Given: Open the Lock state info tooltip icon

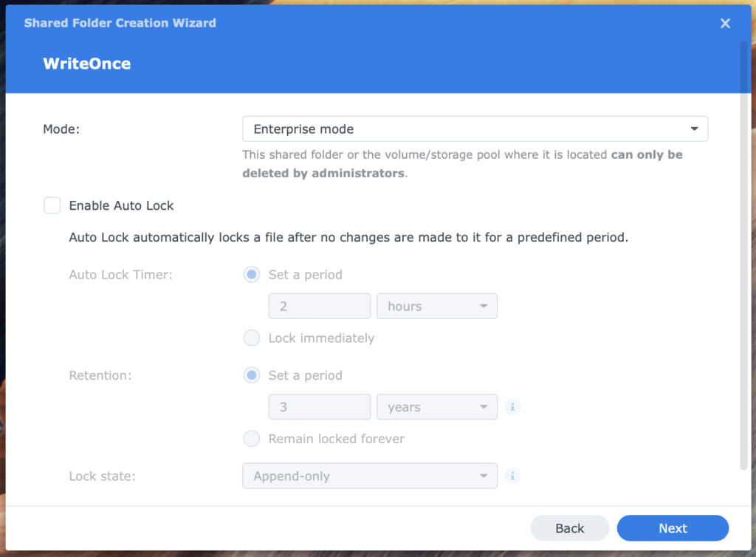Looking at the screenshot, I should (x=512, y=476).
